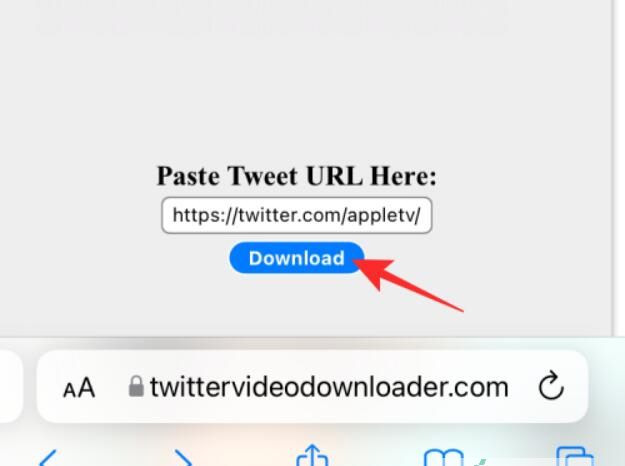Image resolution: width=625 pixels, height=466 pixels.
Task: Open the Share sheet icon
Action: tap(312, 455)
